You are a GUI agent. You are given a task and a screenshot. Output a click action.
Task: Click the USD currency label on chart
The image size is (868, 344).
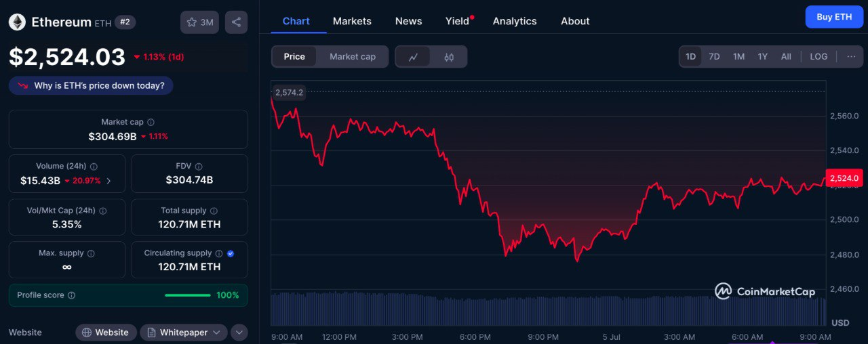pos(840,322)
